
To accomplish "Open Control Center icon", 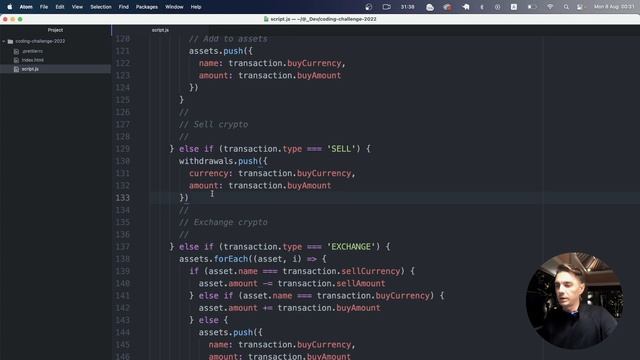I will pos(580,7).
